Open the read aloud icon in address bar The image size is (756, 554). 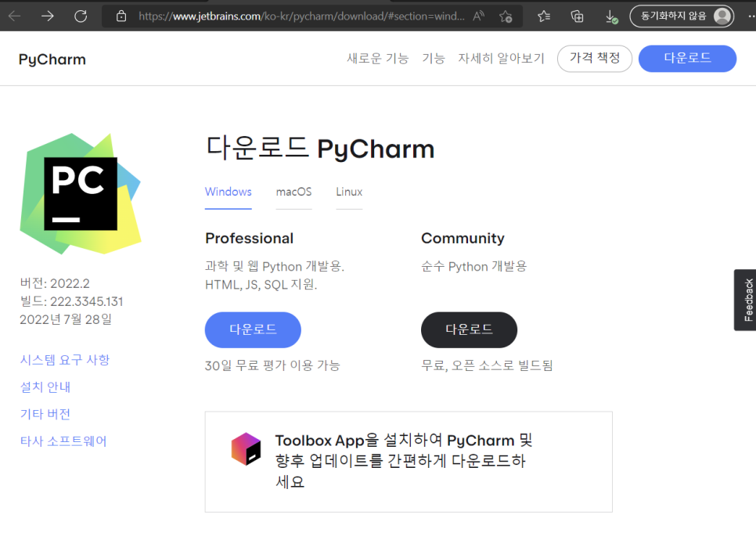[x=478, y=16]
